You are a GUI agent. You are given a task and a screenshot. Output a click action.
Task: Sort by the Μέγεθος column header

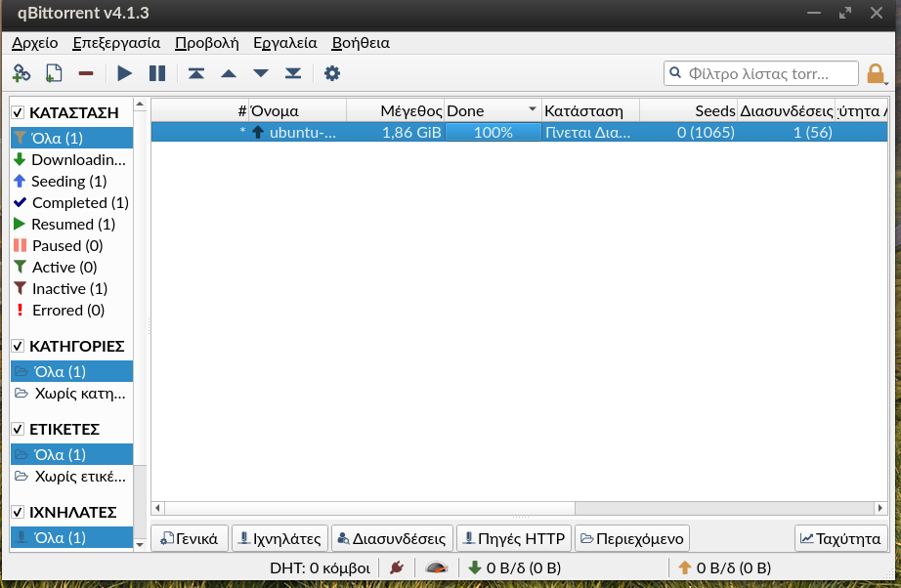[396, 110]
